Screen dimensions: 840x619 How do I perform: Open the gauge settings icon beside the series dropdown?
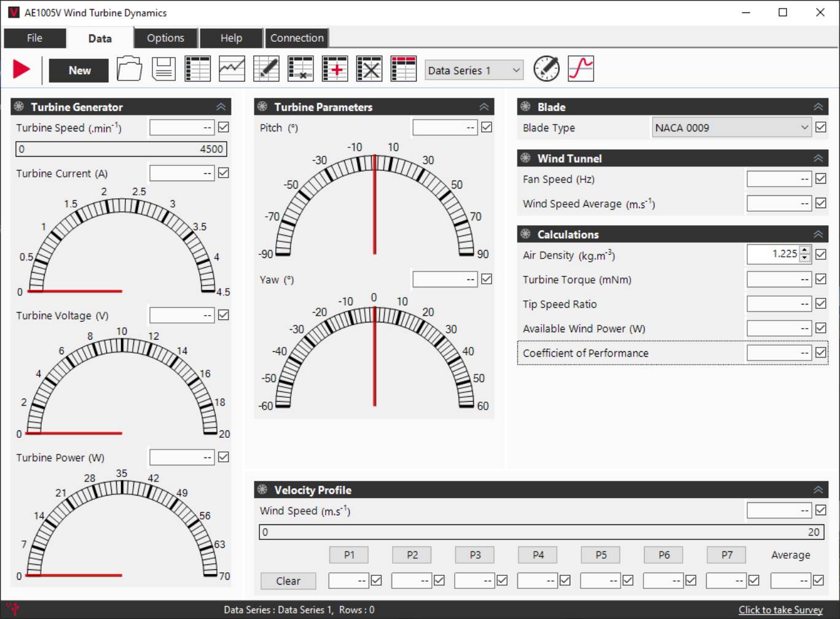coord(546,69)
